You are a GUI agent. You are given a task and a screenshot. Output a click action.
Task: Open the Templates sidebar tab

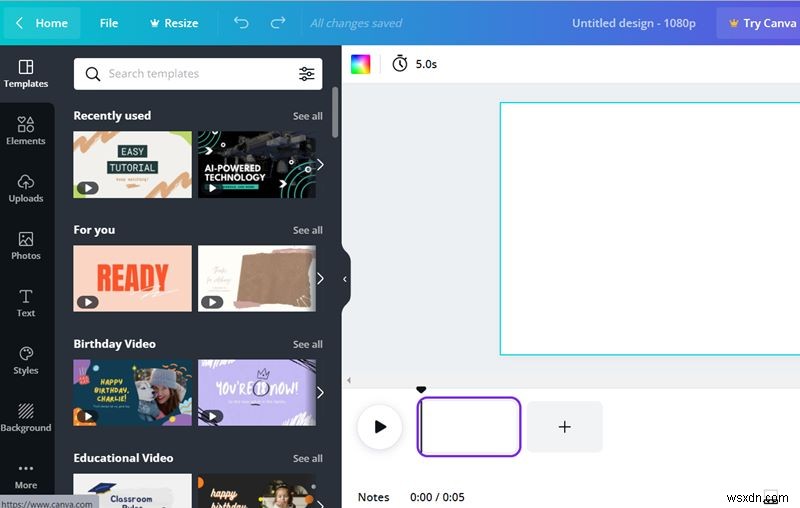click(26, 74)
